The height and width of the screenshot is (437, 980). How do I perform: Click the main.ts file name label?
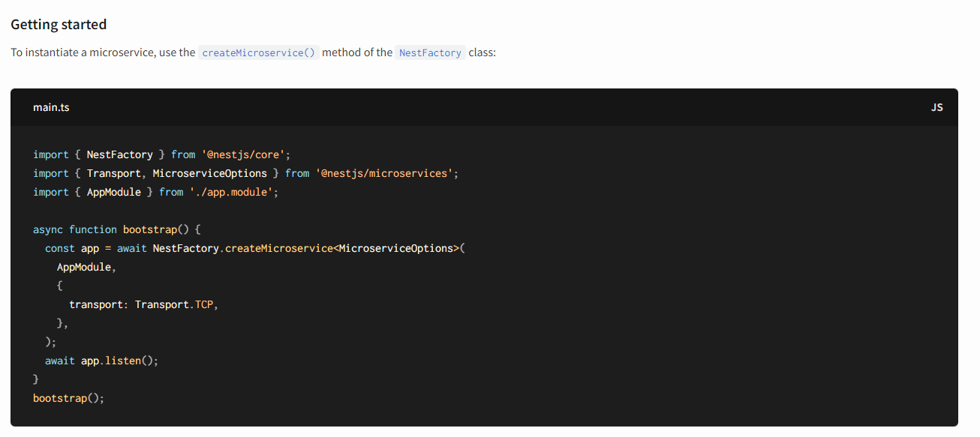pos(51,107)
